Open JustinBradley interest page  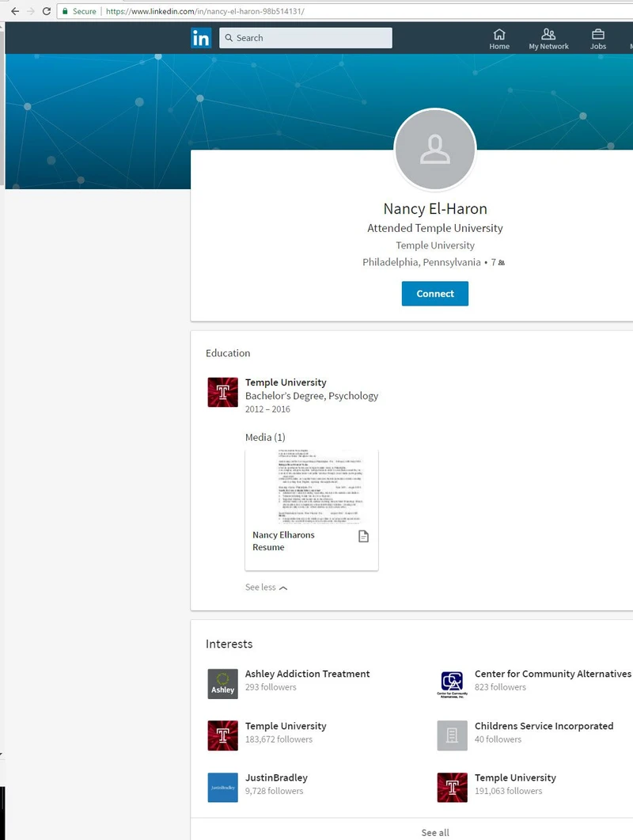(x=276, y=778)
